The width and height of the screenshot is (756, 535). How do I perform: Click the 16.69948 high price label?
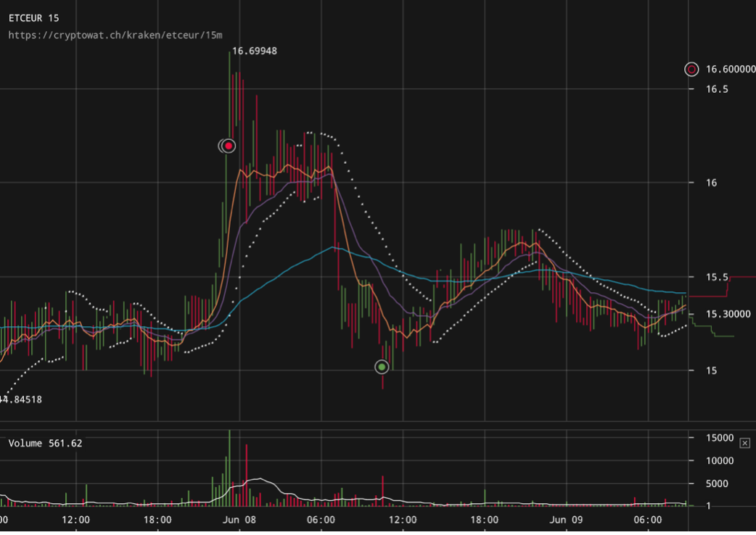(x=255, y=51)
